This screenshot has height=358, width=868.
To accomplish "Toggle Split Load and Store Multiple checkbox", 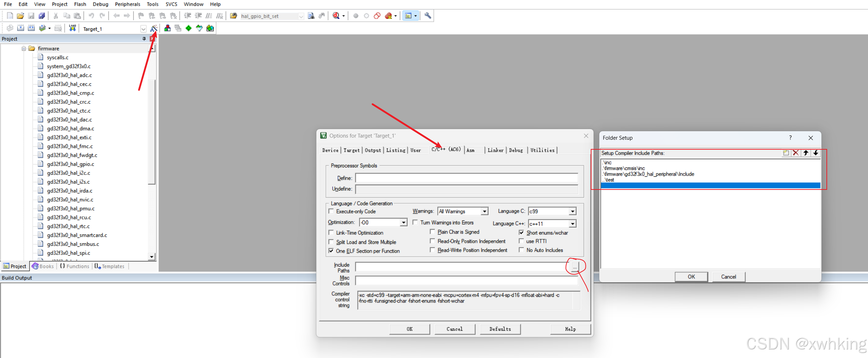I will click(331, 242).
